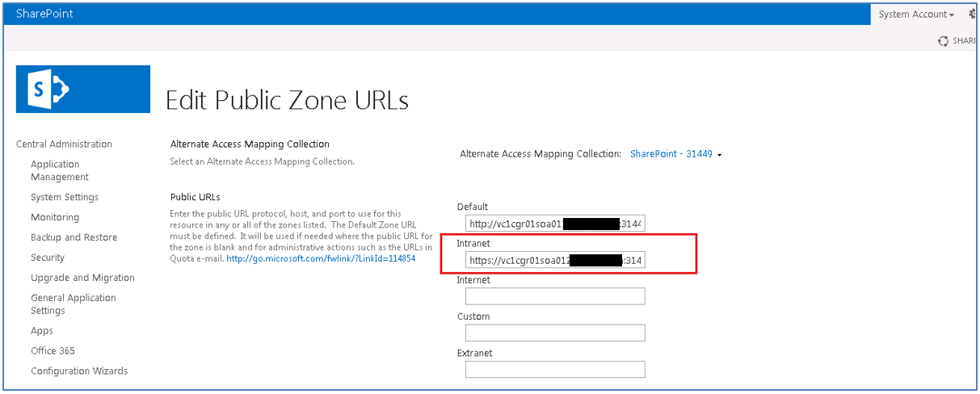Open the settings gear icon
The image size is (980, 394).
click(x=972, y=15)
